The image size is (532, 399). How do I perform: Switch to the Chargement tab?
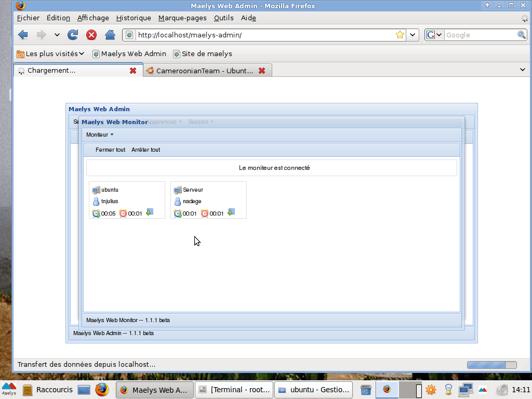(x=78, y=70)
